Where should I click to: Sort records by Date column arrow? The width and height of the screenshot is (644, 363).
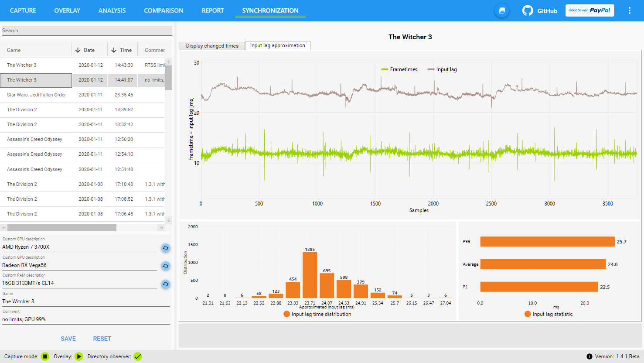(x=78, y=50)
